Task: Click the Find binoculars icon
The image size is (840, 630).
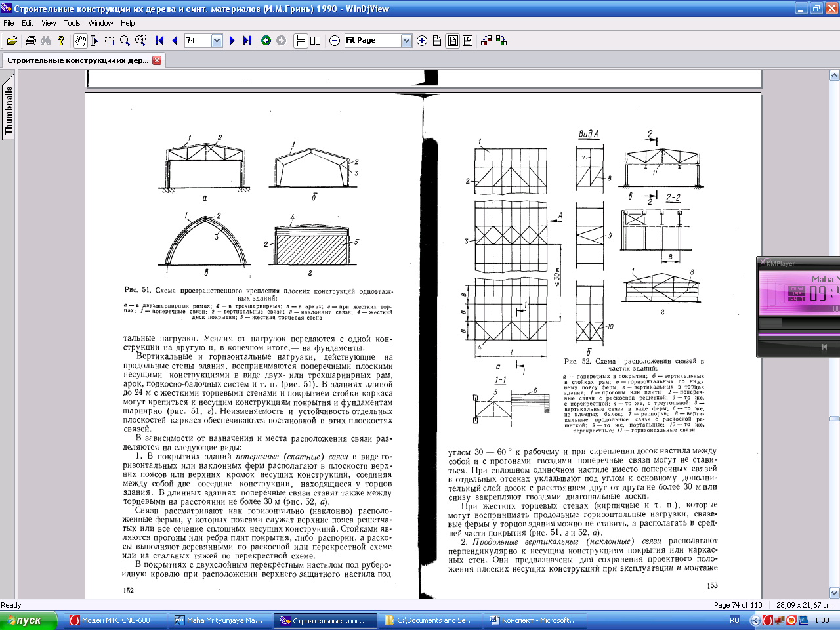Action: tap(45, 41)
